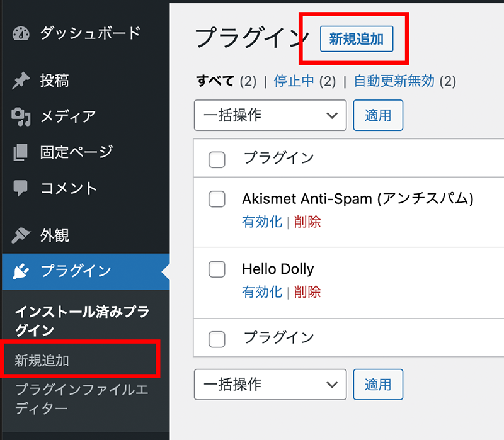Screen dimensions: 504x440
Task: Select 新規追加 in the sidebar submenu
Action: [x=42, y=360]
